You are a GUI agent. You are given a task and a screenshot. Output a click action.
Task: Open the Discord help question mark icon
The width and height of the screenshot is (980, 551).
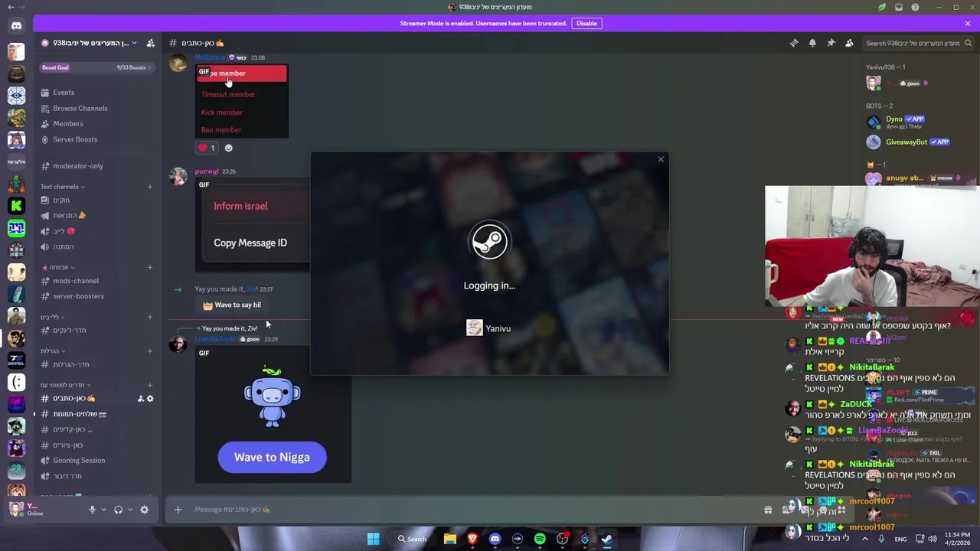coord(915,8)
